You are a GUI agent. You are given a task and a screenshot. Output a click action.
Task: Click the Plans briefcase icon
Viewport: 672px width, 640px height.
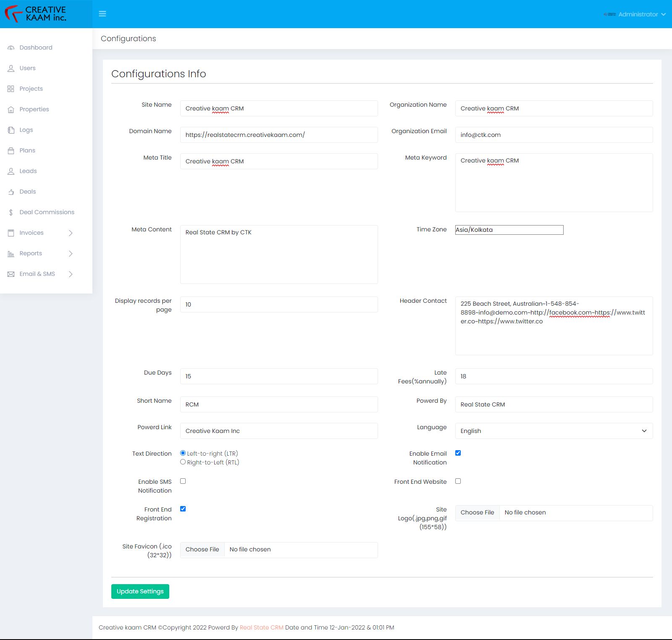click(x=11, y=151)
